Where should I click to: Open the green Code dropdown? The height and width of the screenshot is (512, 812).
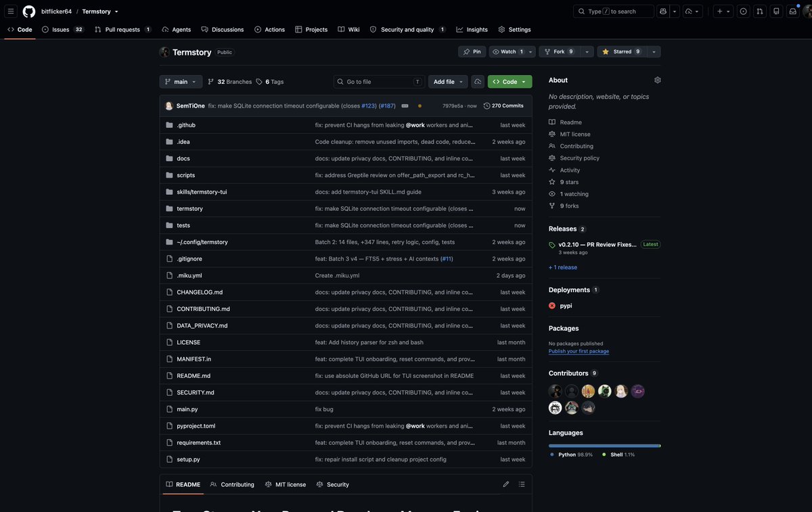[510, 82]
